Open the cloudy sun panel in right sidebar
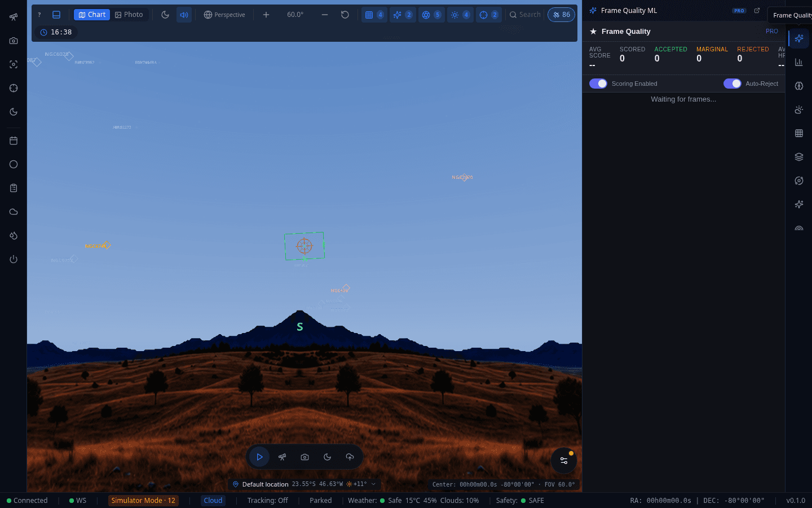This screenshot has width=812, height=508. tap(799, 110)
